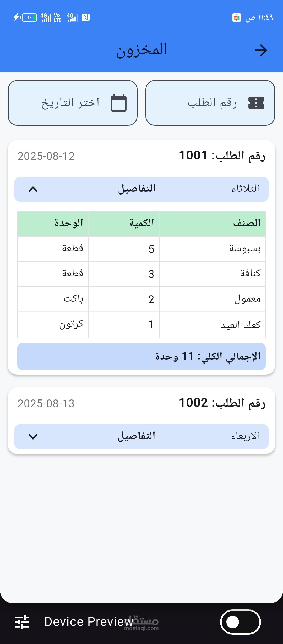Tap the الإجمالي الكلي 11 وحدة summary bar
283x644 pixels.
[141, 357]
